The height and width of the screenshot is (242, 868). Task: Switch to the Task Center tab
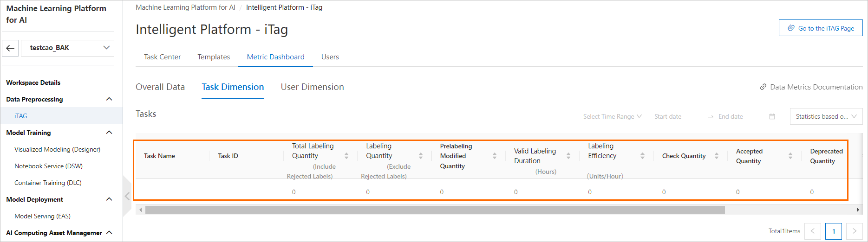pyautogui.click(x=162, y=57)
